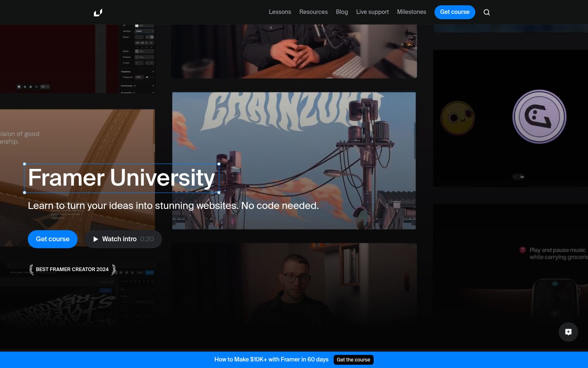Image resolution: width=588 pixels, height=368 pixels.
Task: Open the floating chat feedback icon
Action: (568, 332)
